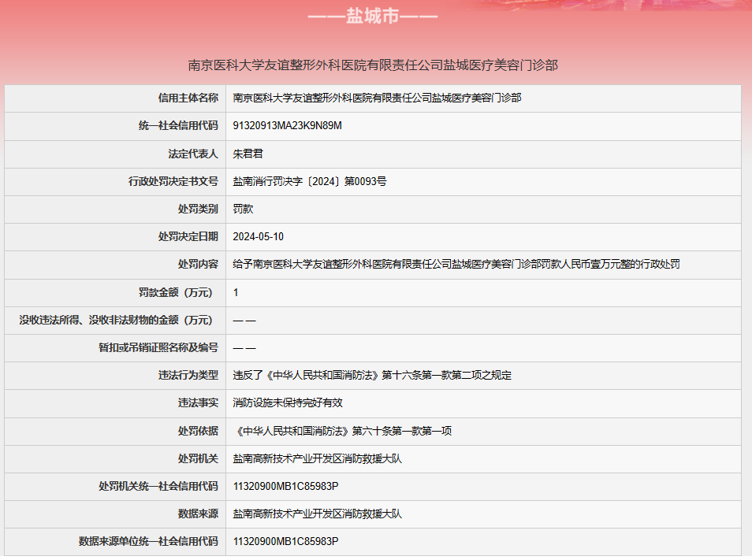This screenshot has height=560, width=752.
Task: Select 消防设施未保持完好有效 text
Action: tap(288, 403)
